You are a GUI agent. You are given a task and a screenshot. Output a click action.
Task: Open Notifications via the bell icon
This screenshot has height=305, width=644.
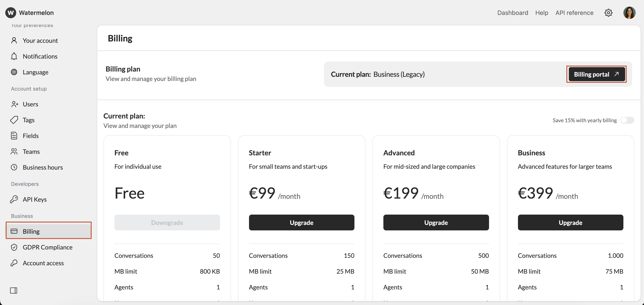14,56
